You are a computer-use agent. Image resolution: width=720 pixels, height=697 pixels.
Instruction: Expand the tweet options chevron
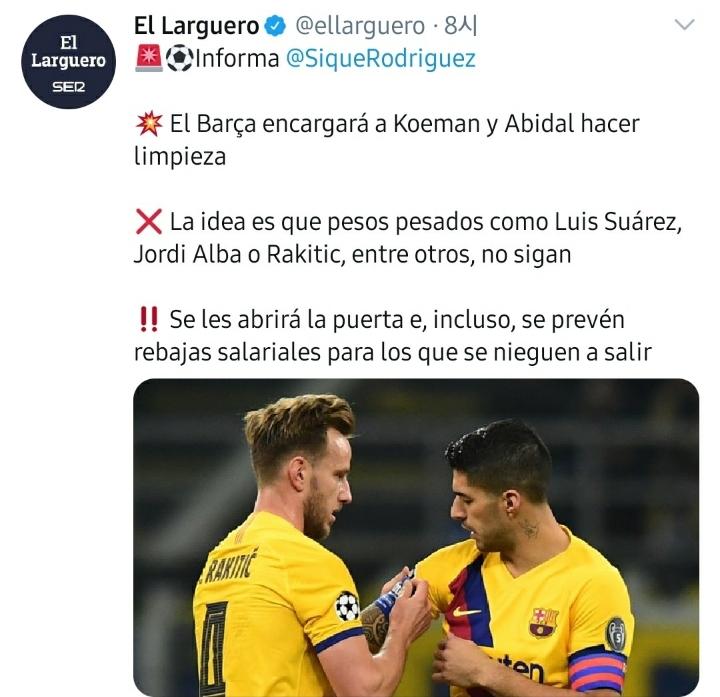685,24
